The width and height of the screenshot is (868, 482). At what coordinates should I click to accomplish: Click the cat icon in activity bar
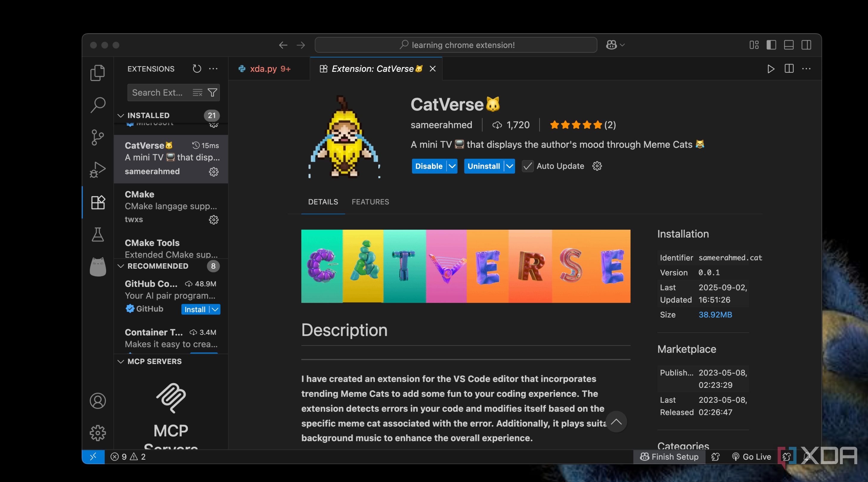tap(98, 267)
